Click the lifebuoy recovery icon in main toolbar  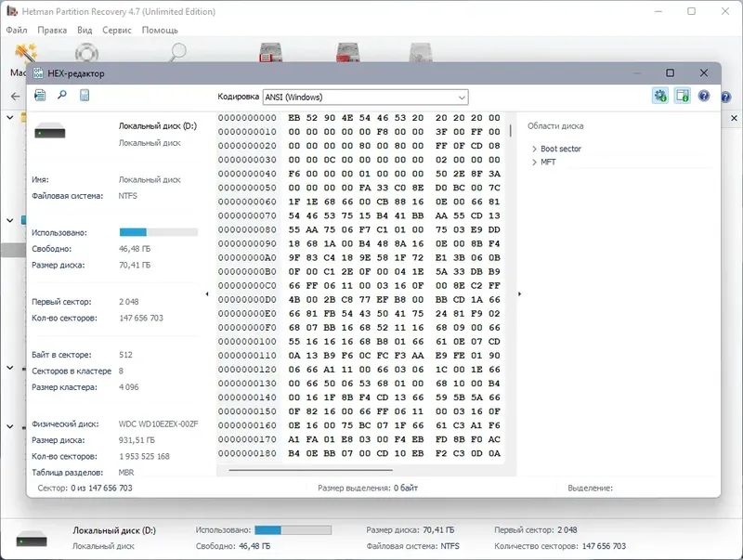[86, 53]
